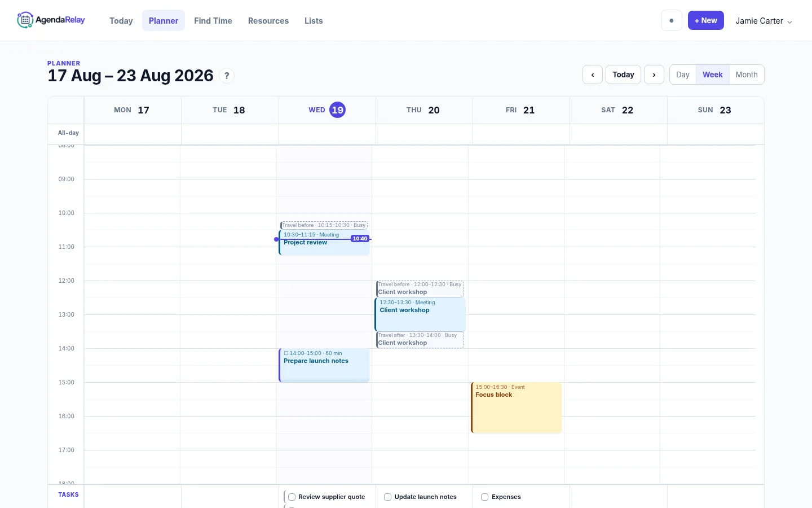812x508 pixels.
Task: Tick the Update launch notes checkbox
Action: click(x=388, y=497)
